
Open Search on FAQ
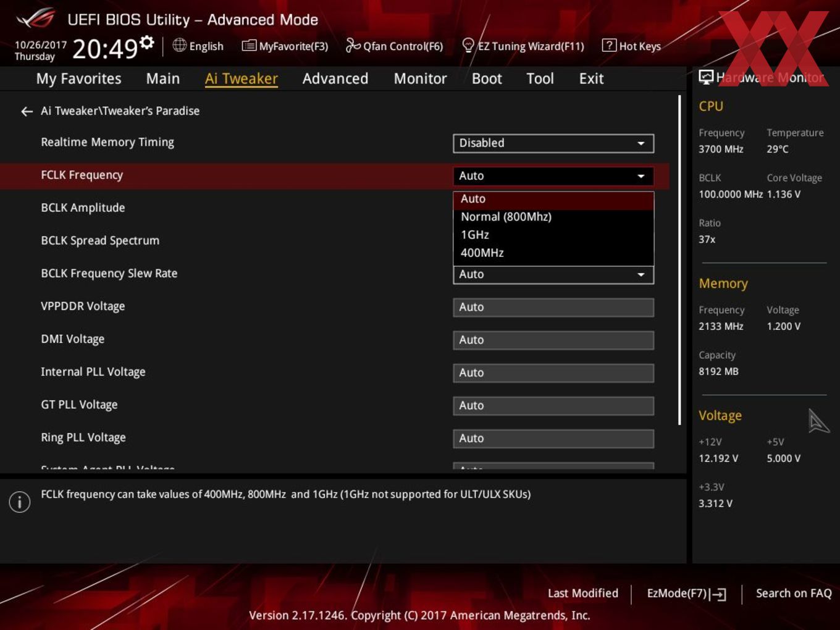pyautogui.click(x=794, y=593)
